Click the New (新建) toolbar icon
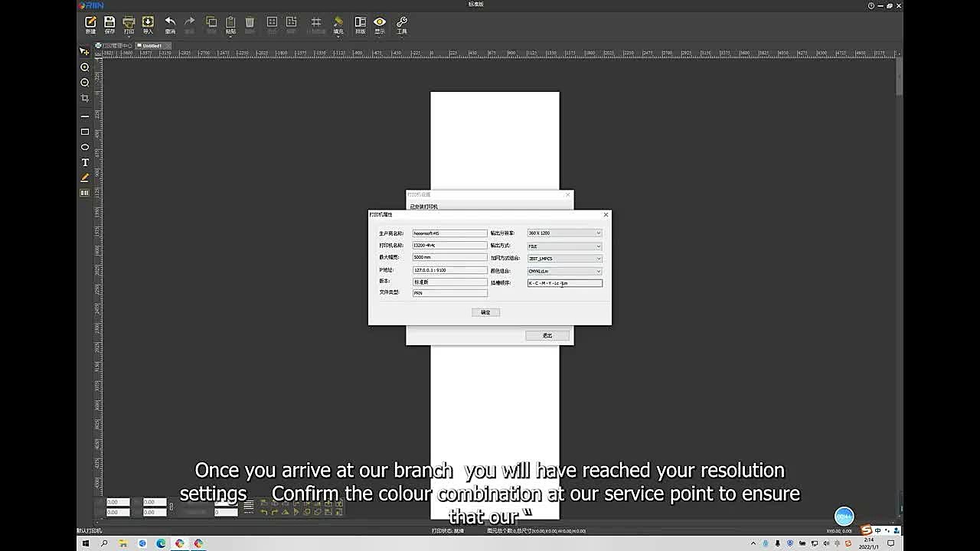The height and width of the screenshot is (551, 980). 90,24
